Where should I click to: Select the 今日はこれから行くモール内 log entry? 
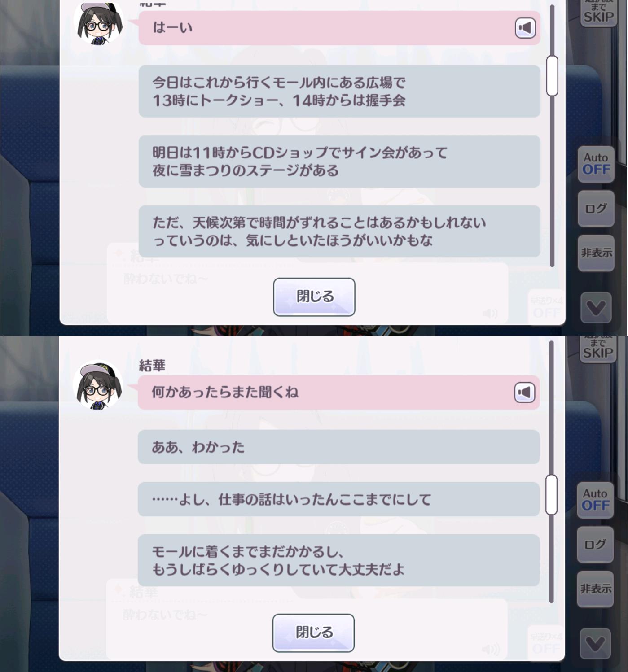click(x=339, y=92)
